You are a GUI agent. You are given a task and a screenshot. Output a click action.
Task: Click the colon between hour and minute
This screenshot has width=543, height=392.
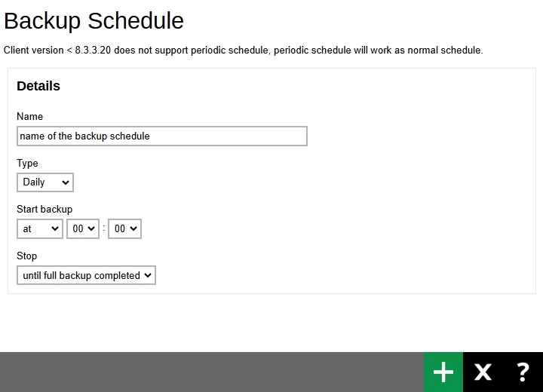tap(104, 228)
